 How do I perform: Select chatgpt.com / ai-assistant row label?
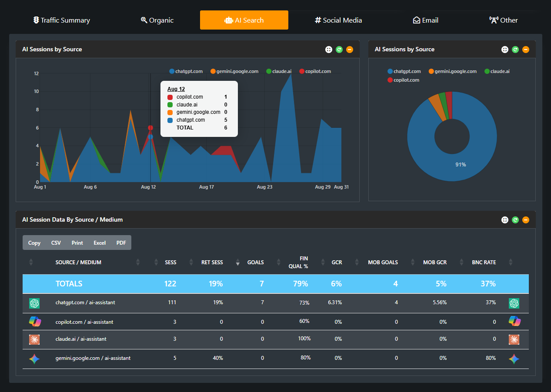85,302
